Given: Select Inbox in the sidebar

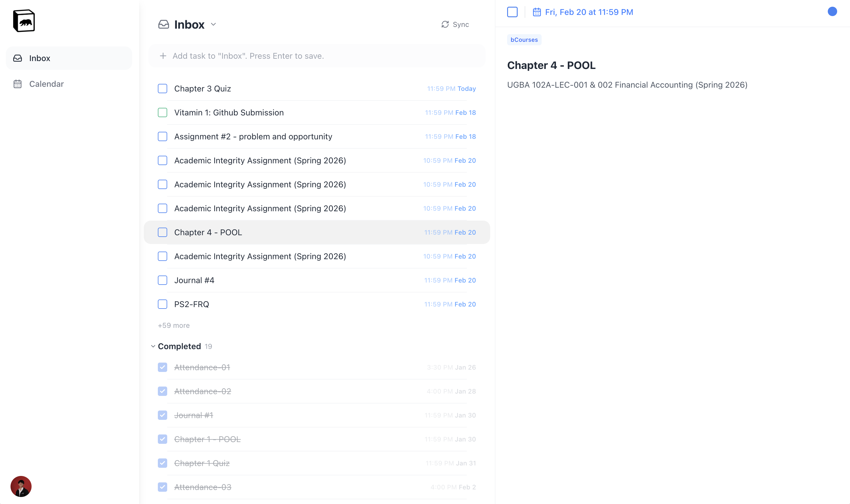Looking at the screenshot, I should click(x=40, y=58).
